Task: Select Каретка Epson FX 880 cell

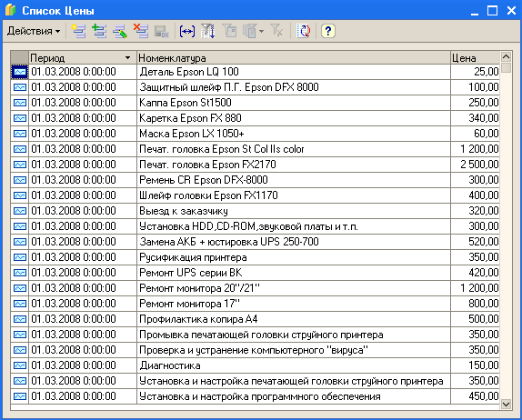Action: pyautogui.click(x=294, y=118)
